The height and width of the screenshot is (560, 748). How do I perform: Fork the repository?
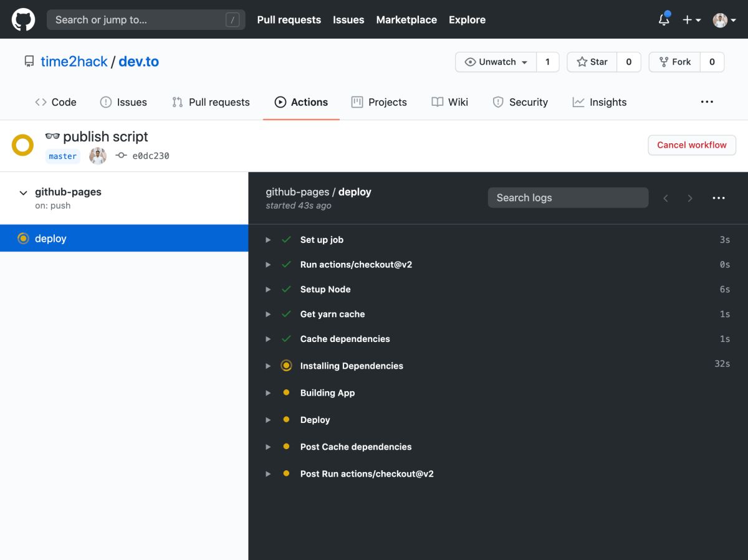click(x=675, y=62)
